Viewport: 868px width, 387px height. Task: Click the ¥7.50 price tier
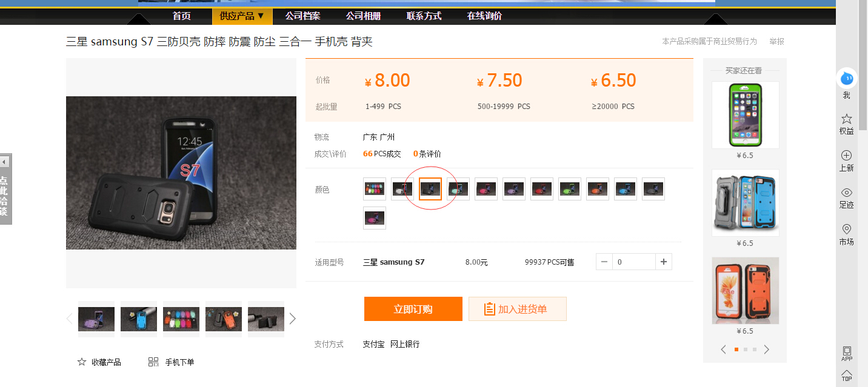click(x=499, y=81)
